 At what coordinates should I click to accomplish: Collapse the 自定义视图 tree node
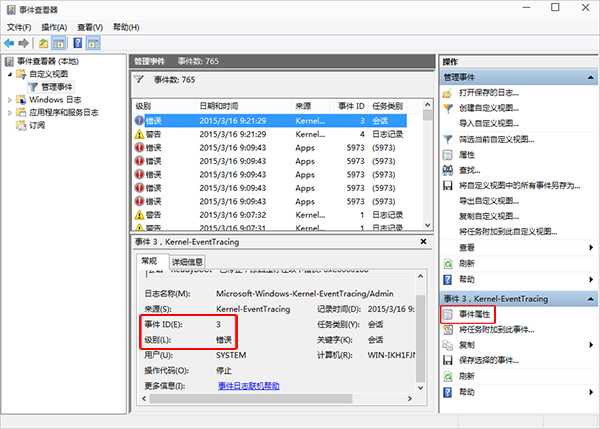[x=10, y=74]
